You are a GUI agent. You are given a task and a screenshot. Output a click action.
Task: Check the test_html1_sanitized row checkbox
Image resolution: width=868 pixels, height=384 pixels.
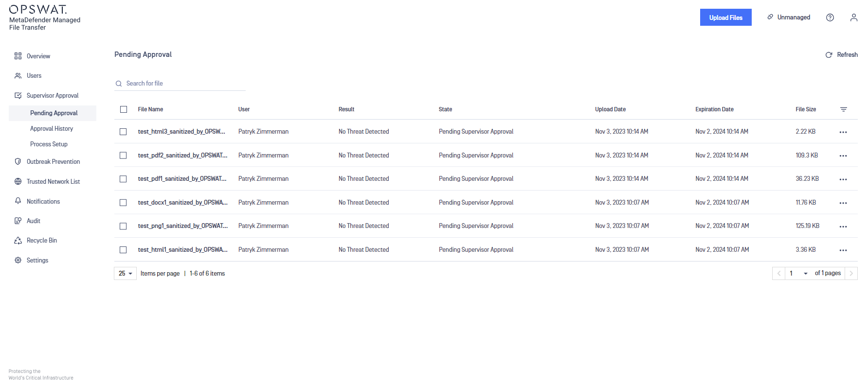[123, 250]
